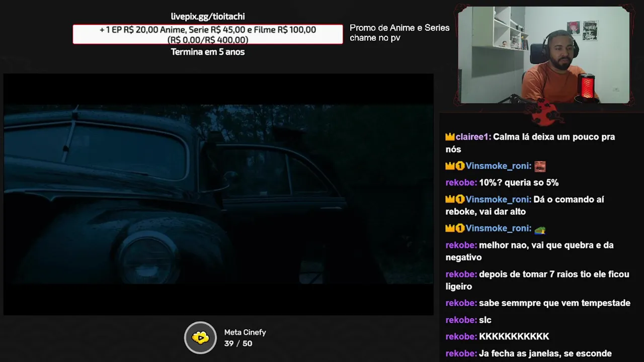Click Vinsmoke_roni name on face emote message
This screenshot has width=644, height=362.
coord(498,166)
